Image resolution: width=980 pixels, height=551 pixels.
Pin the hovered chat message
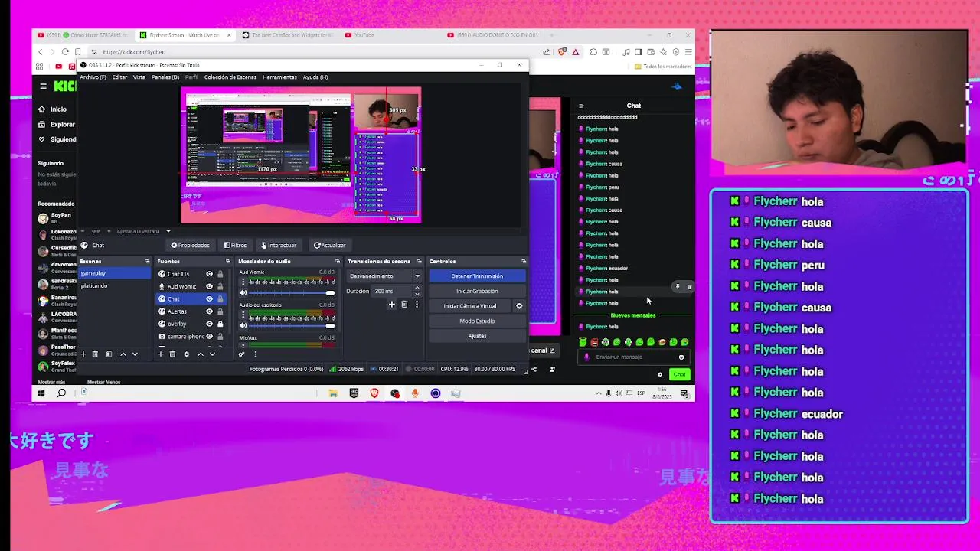point(678,287)
